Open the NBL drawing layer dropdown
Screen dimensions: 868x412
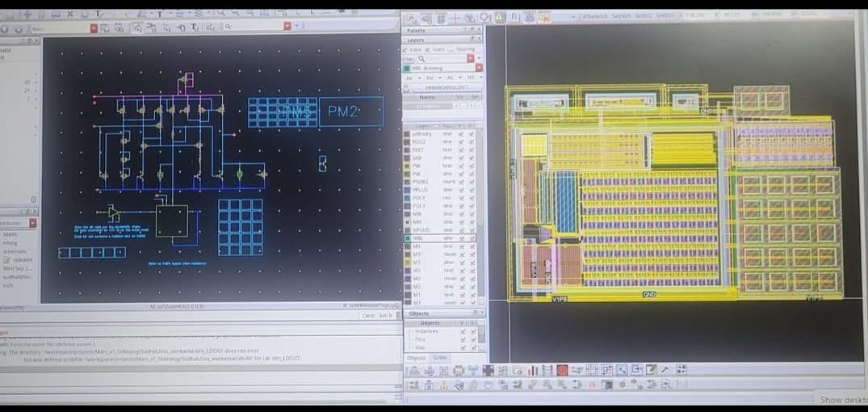tap(479, 68)
